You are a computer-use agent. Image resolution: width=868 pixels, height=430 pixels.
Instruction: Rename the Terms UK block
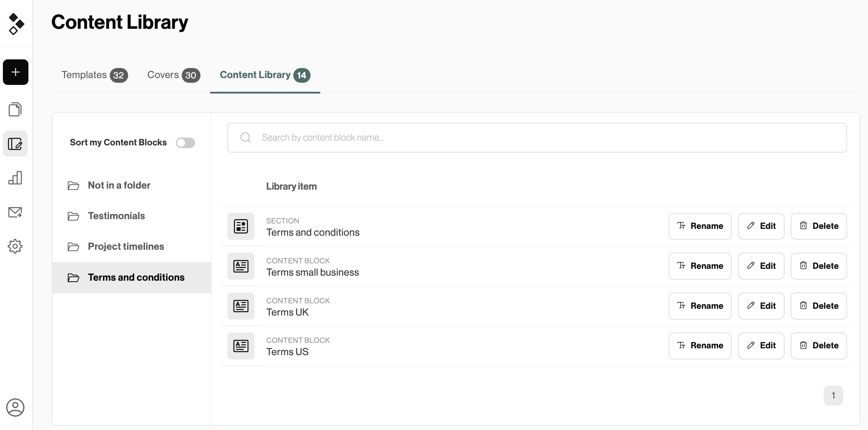coord(700,306)
